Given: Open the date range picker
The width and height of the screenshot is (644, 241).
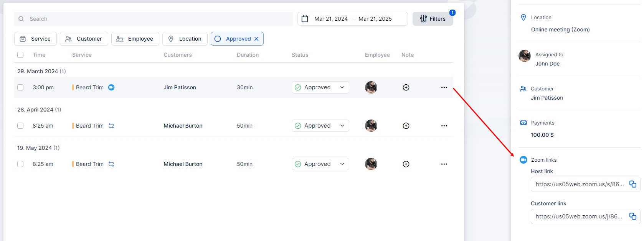Looking at the screenshot, I should 352,19.
